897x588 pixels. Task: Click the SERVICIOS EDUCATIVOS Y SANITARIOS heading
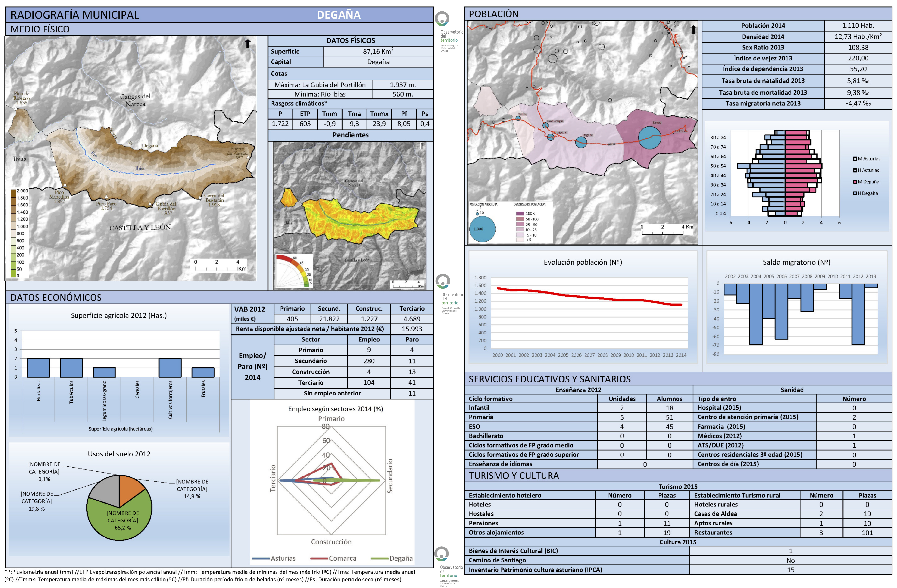point(550,379)
